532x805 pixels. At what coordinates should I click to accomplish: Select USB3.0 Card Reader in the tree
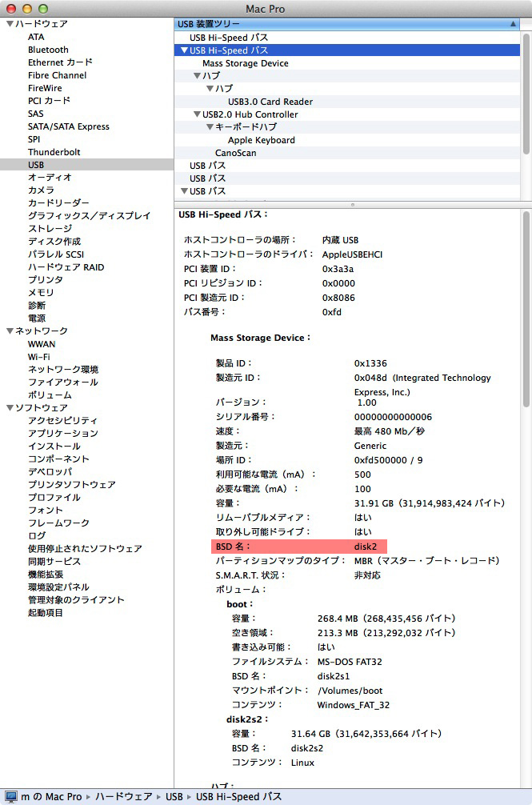(x=270, y=102)
